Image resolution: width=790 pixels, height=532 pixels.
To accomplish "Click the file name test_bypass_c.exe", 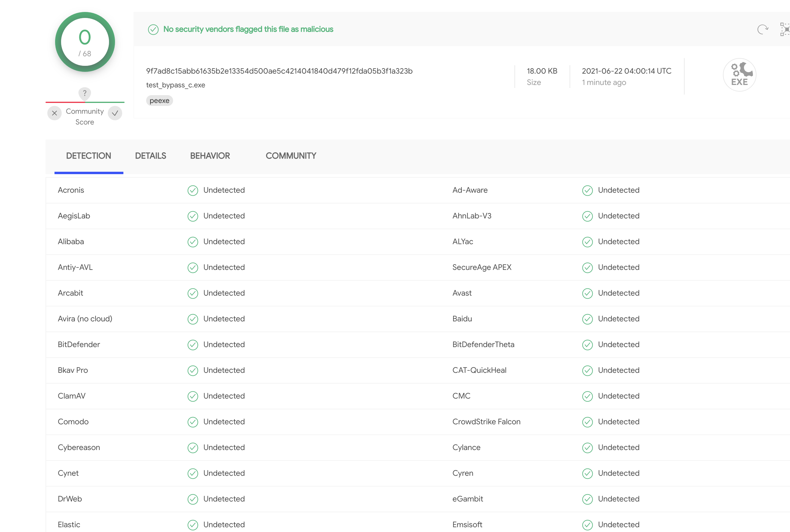I will coord(175,85).
